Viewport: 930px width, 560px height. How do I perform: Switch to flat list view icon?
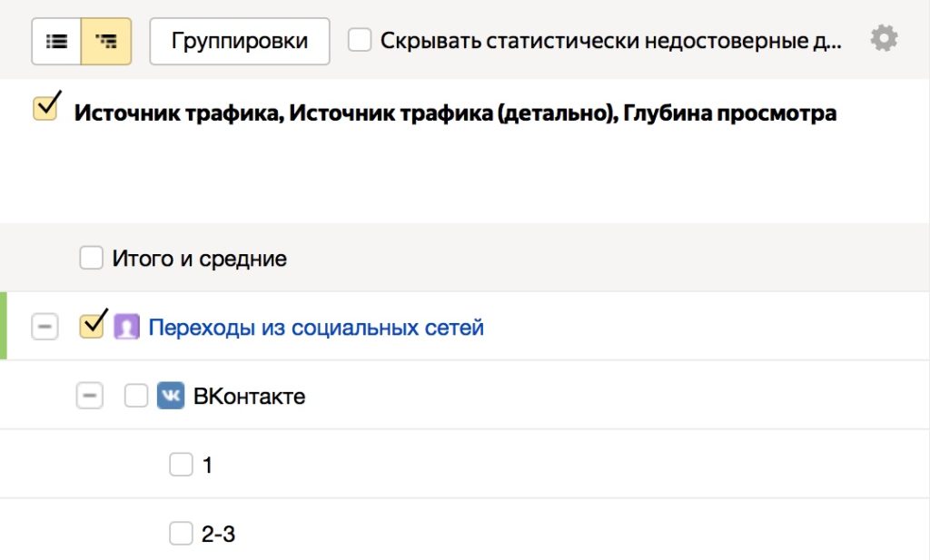[56, 42]
